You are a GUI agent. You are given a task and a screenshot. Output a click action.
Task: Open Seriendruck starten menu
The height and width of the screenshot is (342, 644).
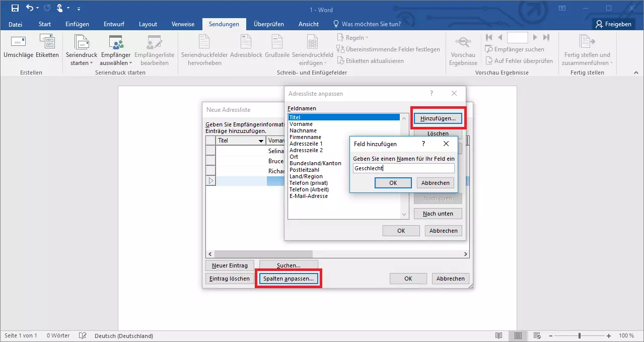(81, 51)
